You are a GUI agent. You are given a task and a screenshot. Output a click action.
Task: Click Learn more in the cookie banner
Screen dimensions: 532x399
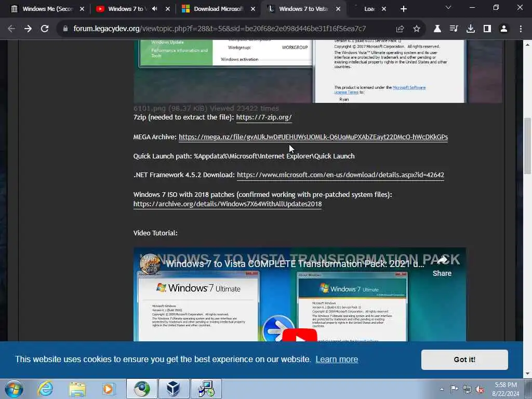coord(337,360)
